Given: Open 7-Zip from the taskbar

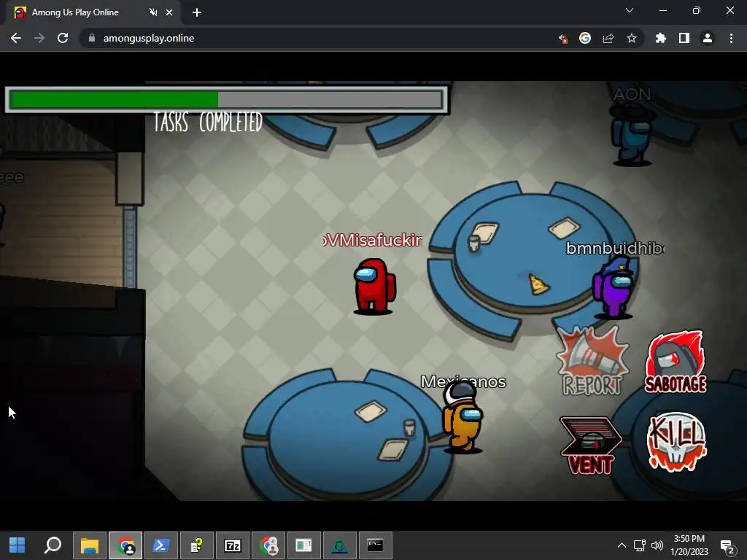Looking at the screenshot, I should pyautogui.click(x=233, y=545).
